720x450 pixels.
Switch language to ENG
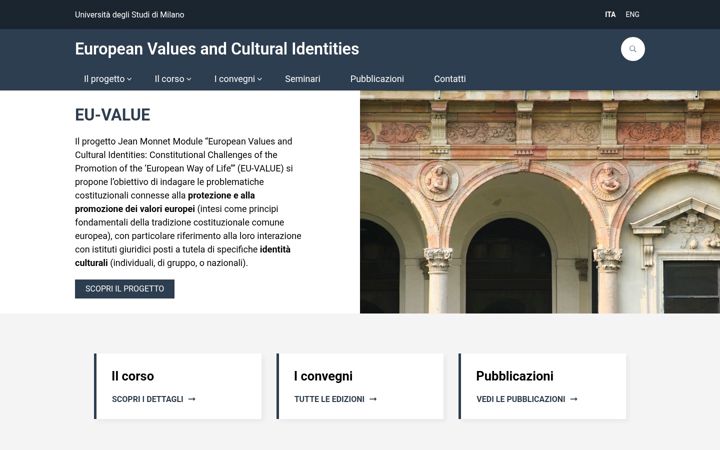click(632, 15)
